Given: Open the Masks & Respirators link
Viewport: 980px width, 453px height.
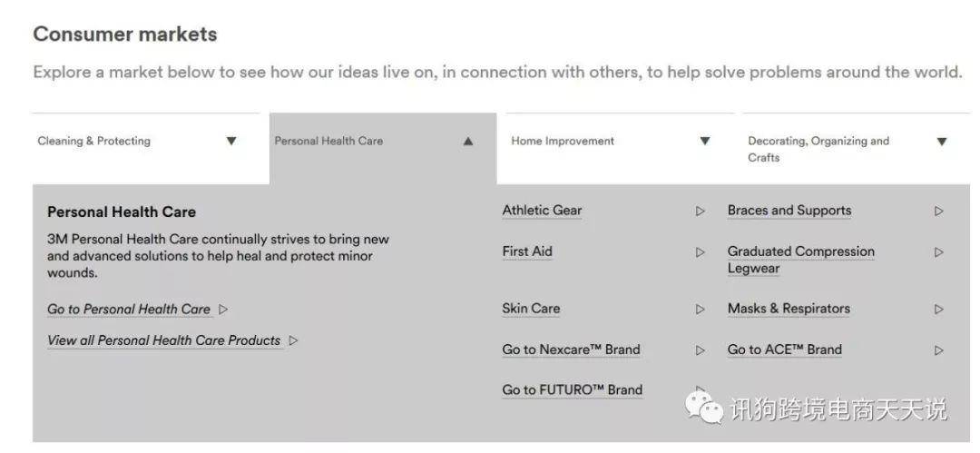Looking at the screenshot, I should point(789,309).
